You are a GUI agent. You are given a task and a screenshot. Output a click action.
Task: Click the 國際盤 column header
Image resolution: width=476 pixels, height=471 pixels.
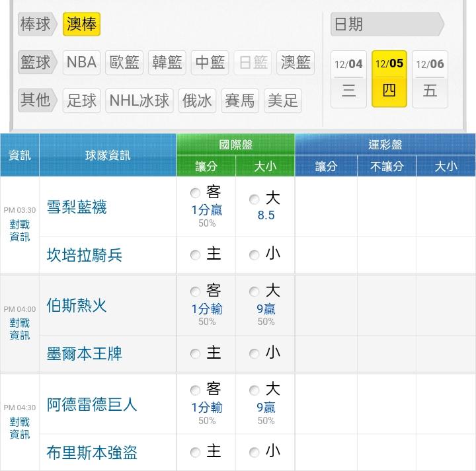(x=235, y=145)
